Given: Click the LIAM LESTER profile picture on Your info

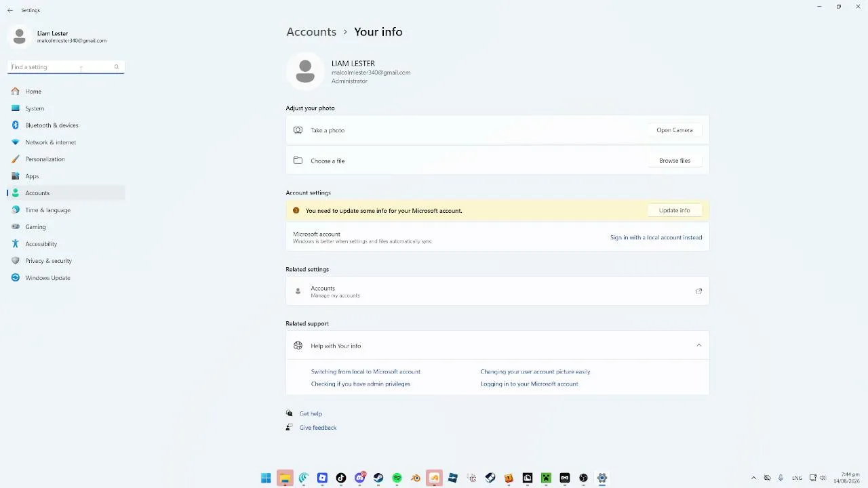Looking at the screenshot, I should pyautogui.click(x=305, y=70).
